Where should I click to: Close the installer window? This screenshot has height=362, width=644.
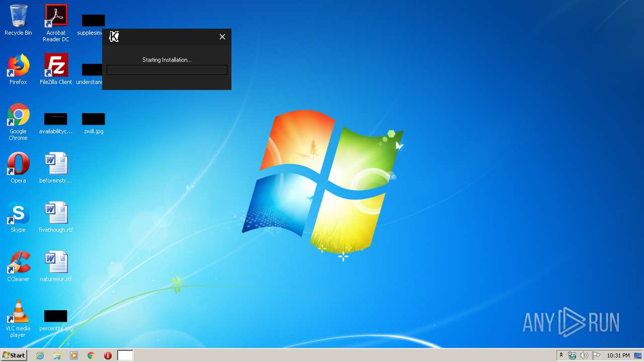tap(222, 37)
